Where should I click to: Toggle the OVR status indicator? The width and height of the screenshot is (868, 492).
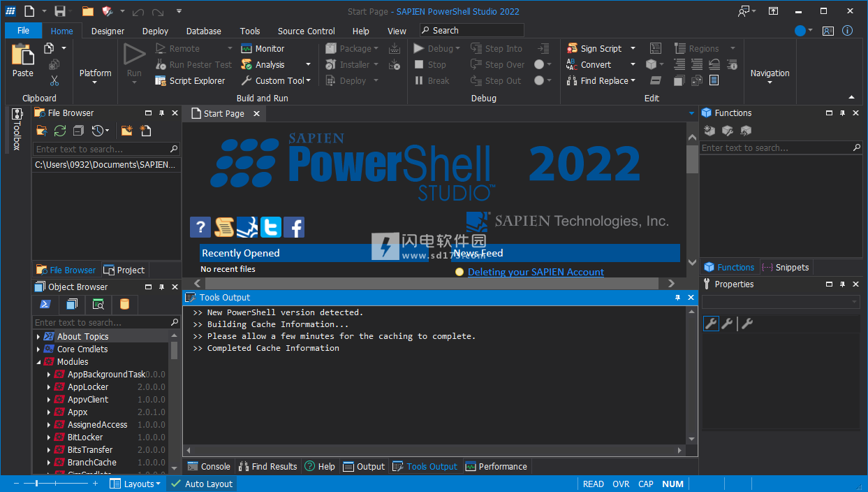coord(621,484)
